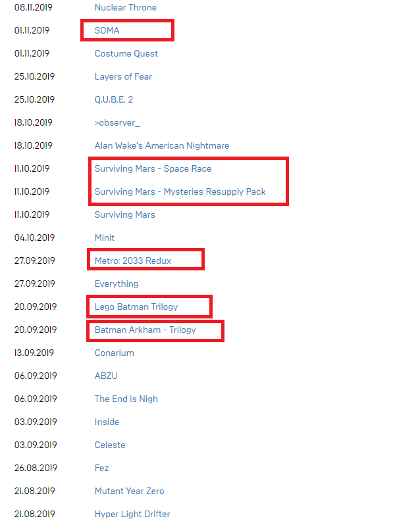This screenshot has height=525, width=420.
Task: Click Surviving Mars - Space Race link
Action: click(153, 168)
